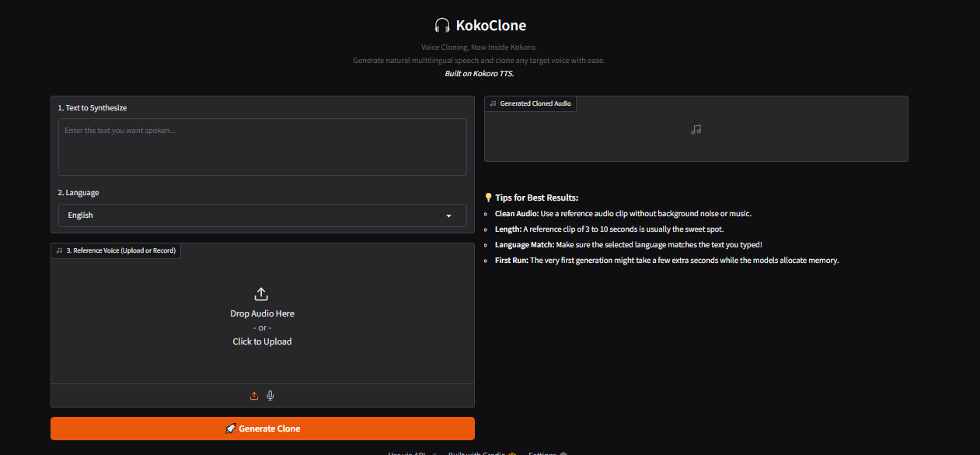
Task: Click the Drop Audio Here area
Action: (262, 313)
